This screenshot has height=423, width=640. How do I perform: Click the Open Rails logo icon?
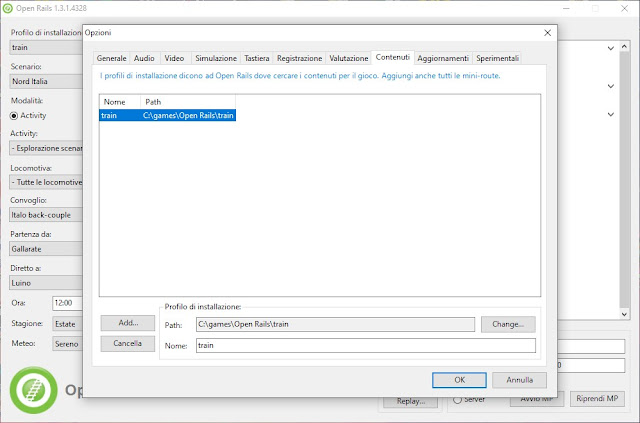(33, 390)
